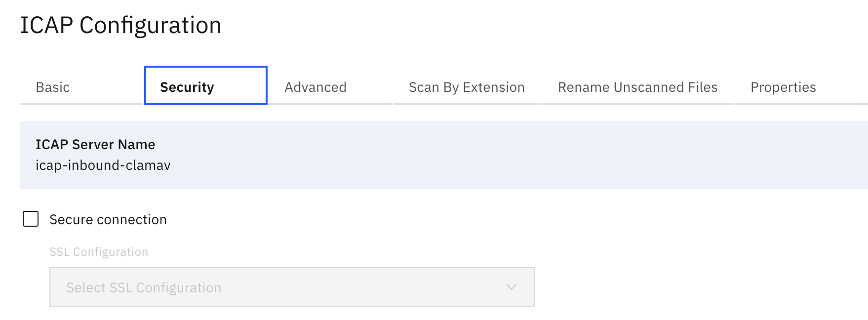Click the ICAP Configuration page heading
The height and width of the screenshot is (320, 868).
pos(120,25)
